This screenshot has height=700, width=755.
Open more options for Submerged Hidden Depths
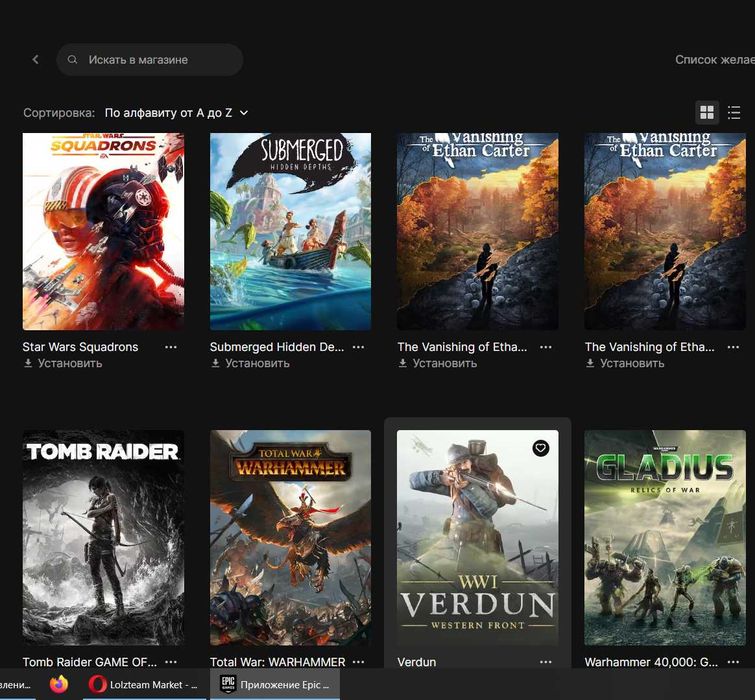pyautogui.click(x=358, y=347)
